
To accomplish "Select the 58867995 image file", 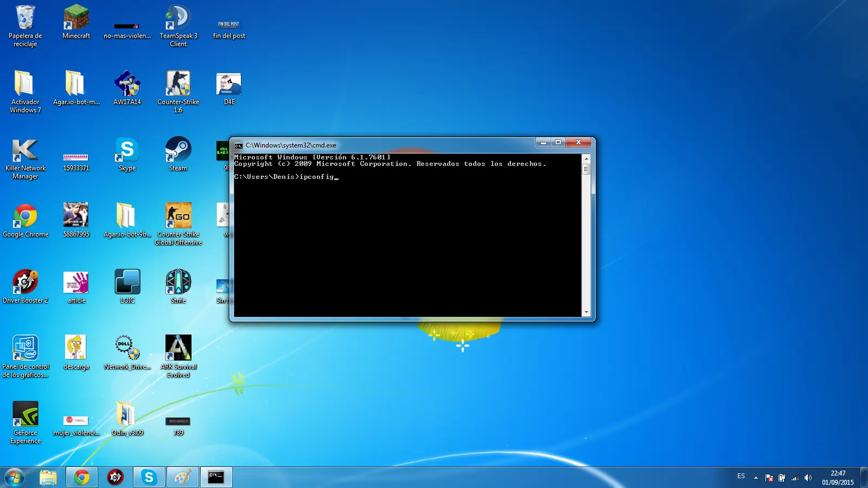I will tap(76, 221).
